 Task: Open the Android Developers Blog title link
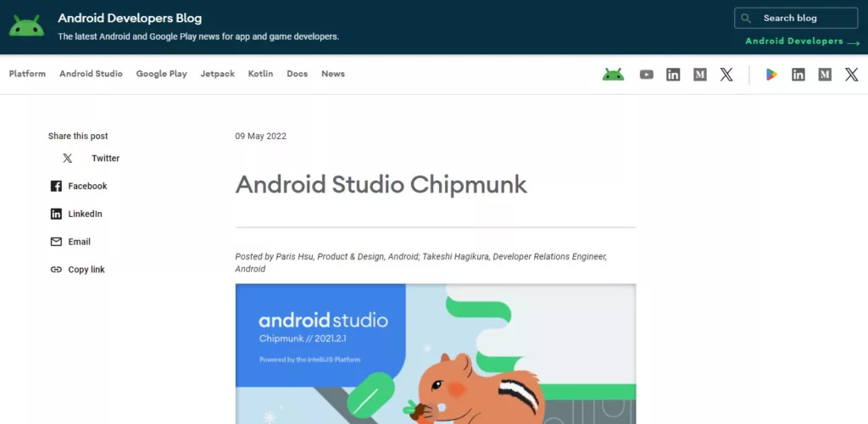[130, 19]
